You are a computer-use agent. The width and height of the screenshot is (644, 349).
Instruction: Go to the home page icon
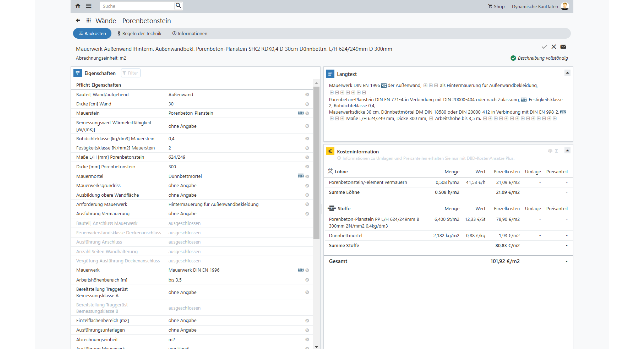coord(78,6)
